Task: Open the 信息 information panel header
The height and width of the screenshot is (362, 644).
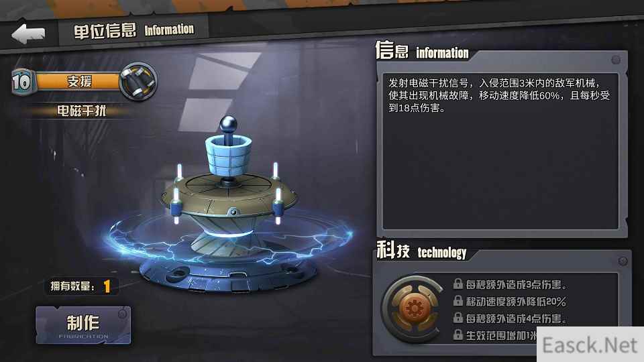Action: pos(422,52)
